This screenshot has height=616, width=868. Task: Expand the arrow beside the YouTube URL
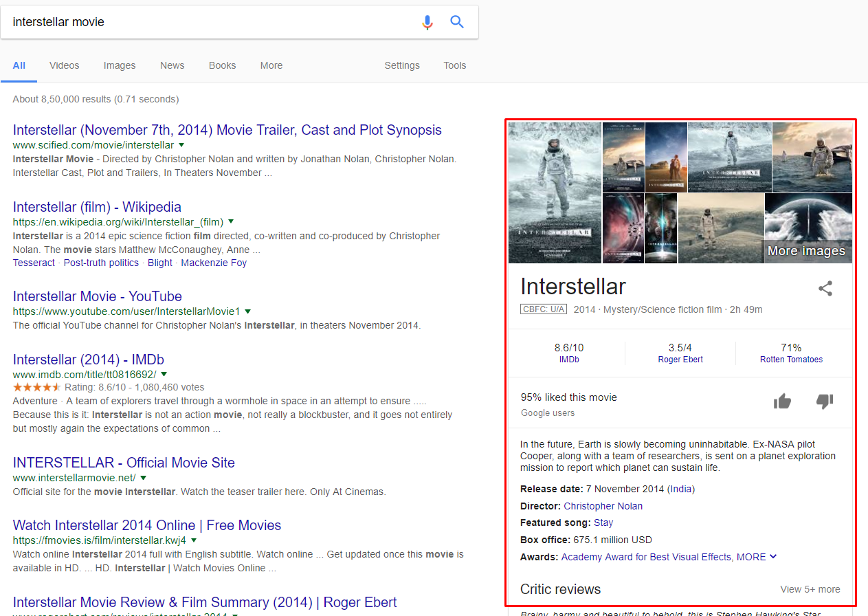(248, 311)
